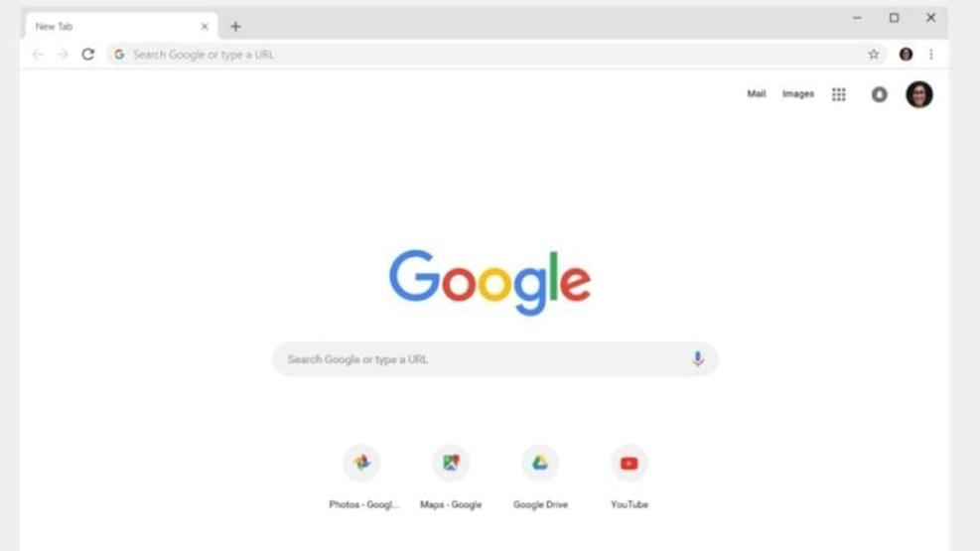Click the small profile avatar in toolbar
The image size is (980, 551).
[906, 55]
